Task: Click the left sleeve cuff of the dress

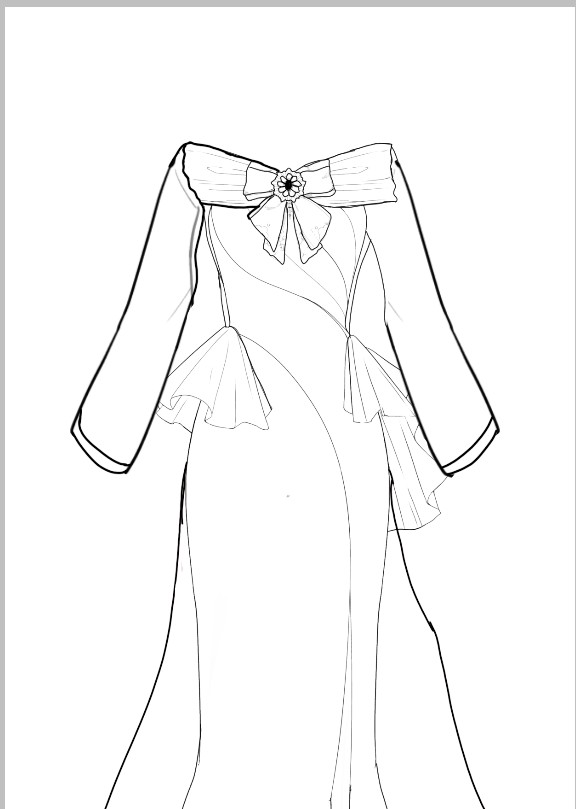Action: point(100,443)
